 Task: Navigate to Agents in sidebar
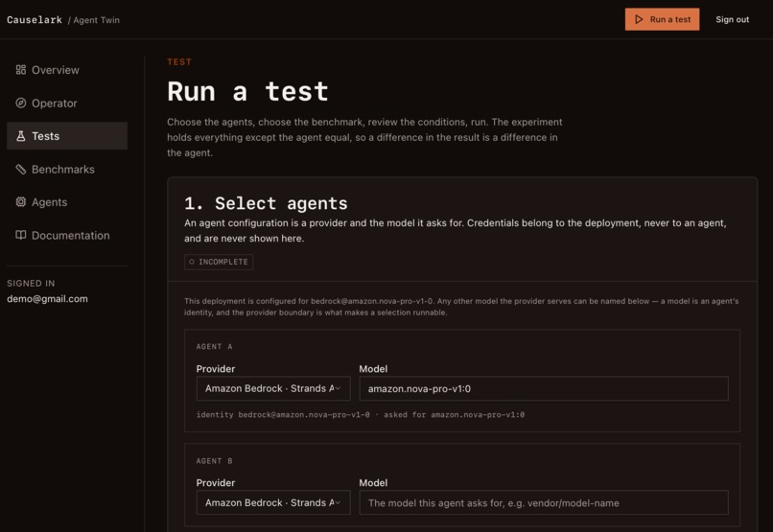(x=67, y=202)
